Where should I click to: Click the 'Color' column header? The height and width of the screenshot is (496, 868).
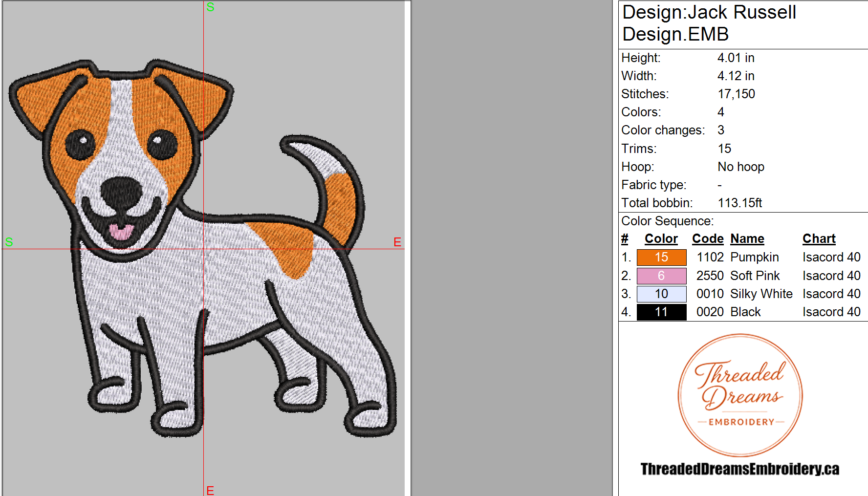click(661, 238)
